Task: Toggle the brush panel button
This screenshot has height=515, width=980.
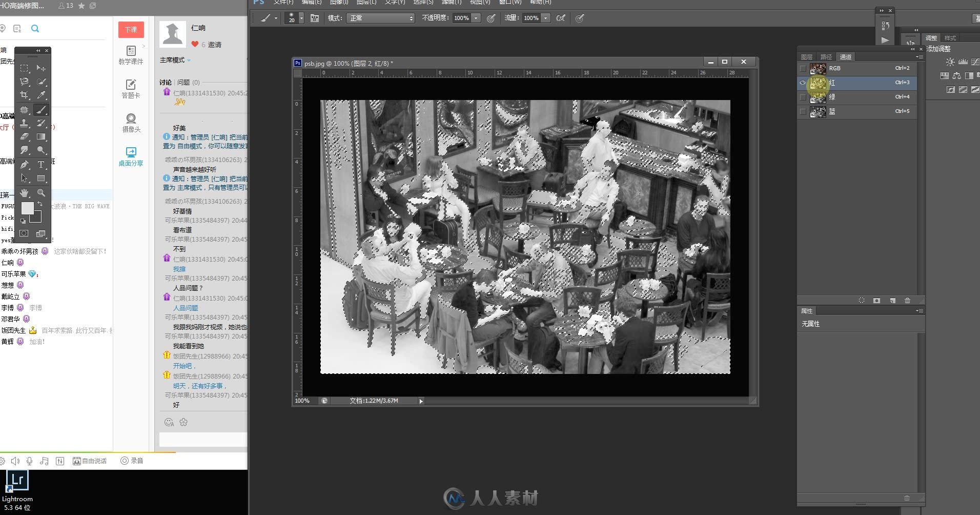Action: (x=315, y=18)
